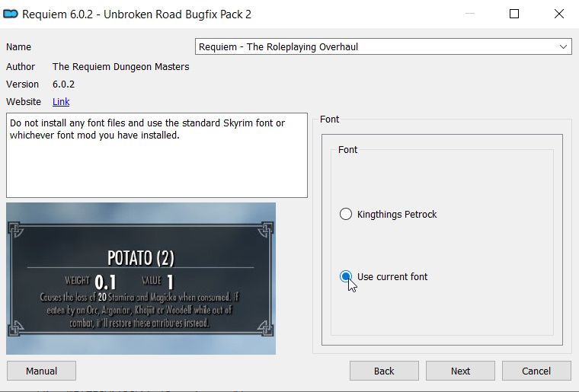579x392 pixels.
Task: Click the window title Requiem 6.0.2 text
Action: pos(136,14)
